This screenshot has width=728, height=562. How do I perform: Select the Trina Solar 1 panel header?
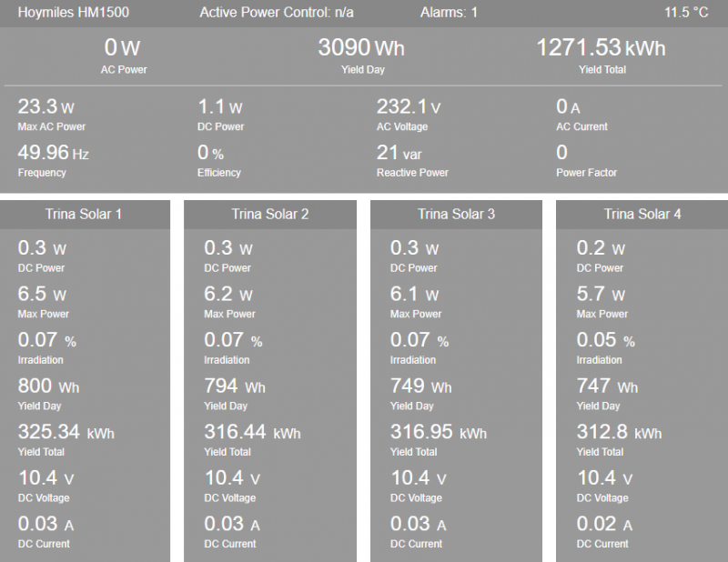pyautogui.click(x=84, y=215)
